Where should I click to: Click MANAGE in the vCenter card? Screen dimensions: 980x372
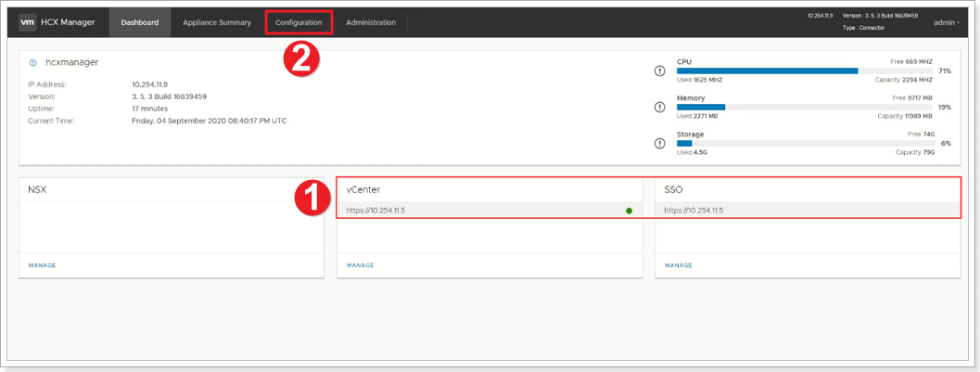pyautogui.click(x=360, y=265)
